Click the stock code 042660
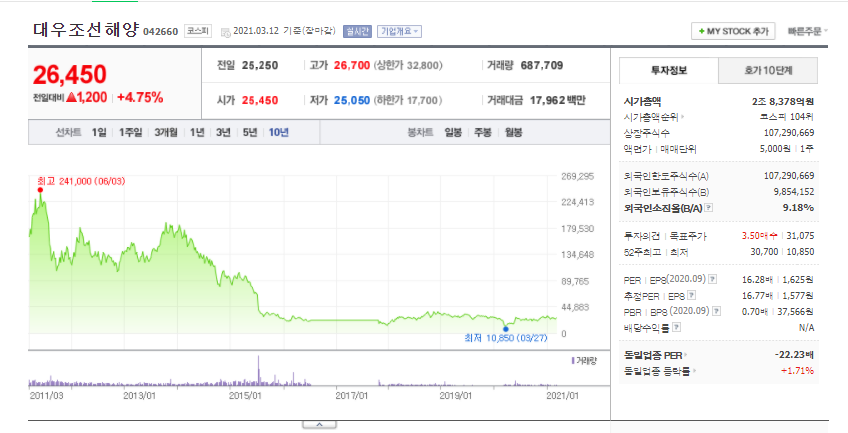The height and width of the screenshot is (433, 848). click(160, 31)
